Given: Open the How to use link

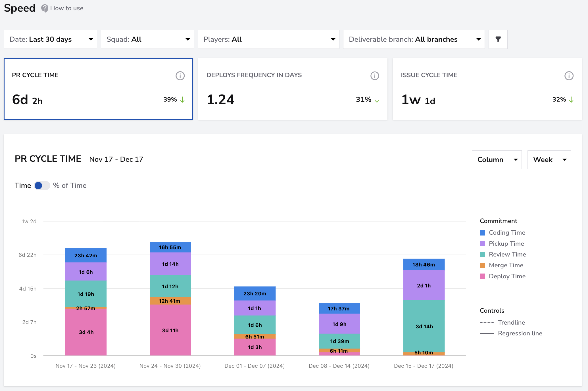Looking at the screenshot, I should (67, 8).
